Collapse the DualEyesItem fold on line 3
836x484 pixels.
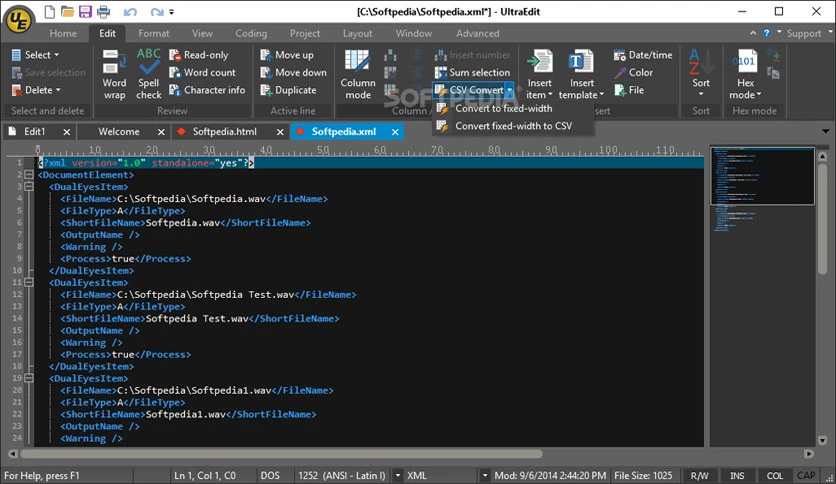tap(29, 187)
